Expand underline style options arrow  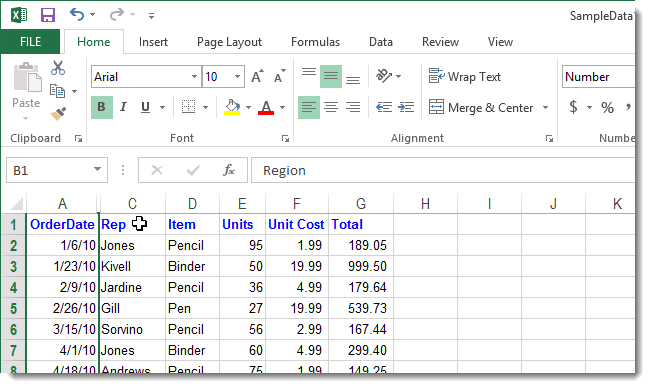[162, 108]
